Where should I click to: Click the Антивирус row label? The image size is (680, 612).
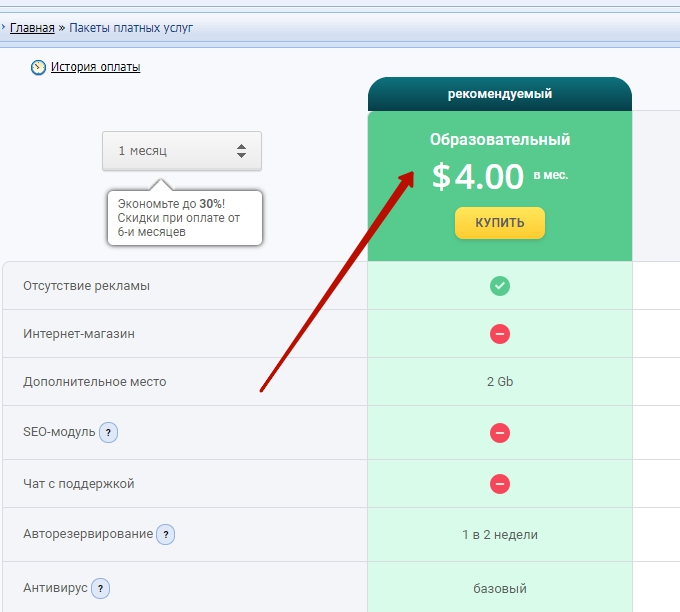55,588
